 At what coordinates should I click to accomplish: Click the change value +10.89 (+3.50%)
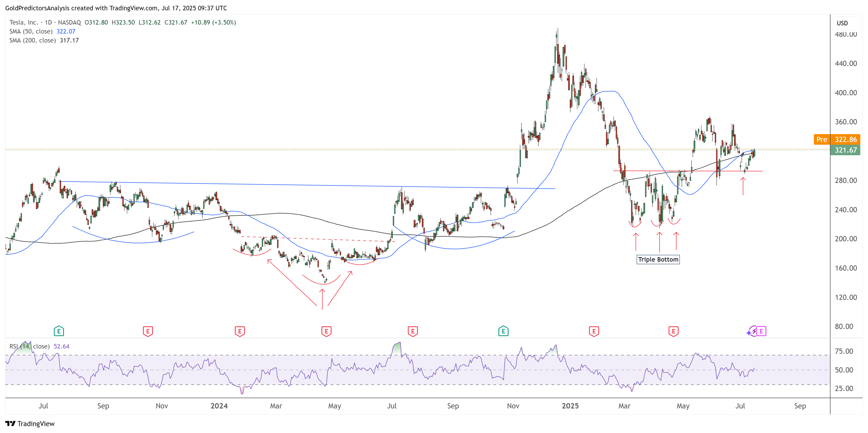(x=214, y=22)
